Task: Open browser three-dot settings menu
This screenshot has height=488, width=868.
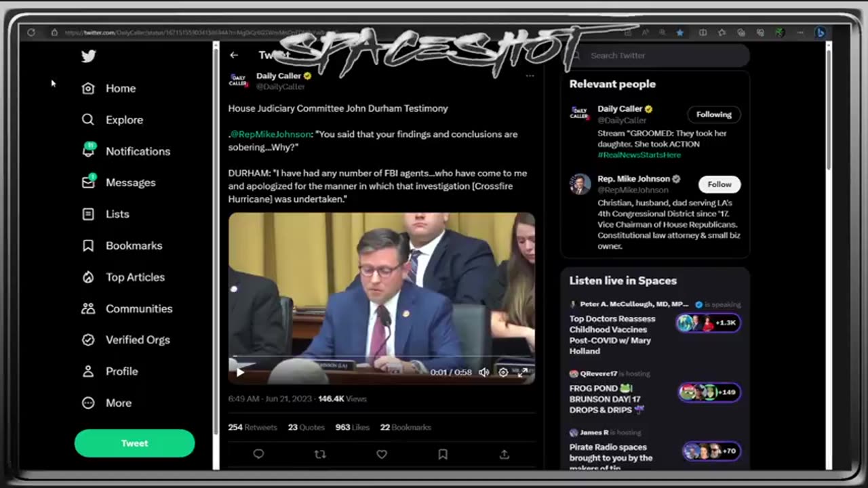Action: point(801,32)
